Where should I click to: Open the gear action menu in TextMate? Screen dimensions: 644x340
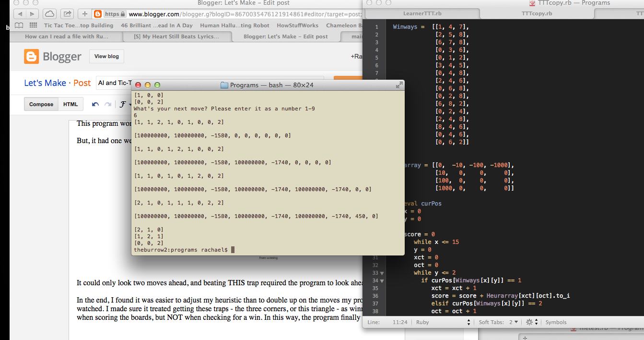(531, 322)
